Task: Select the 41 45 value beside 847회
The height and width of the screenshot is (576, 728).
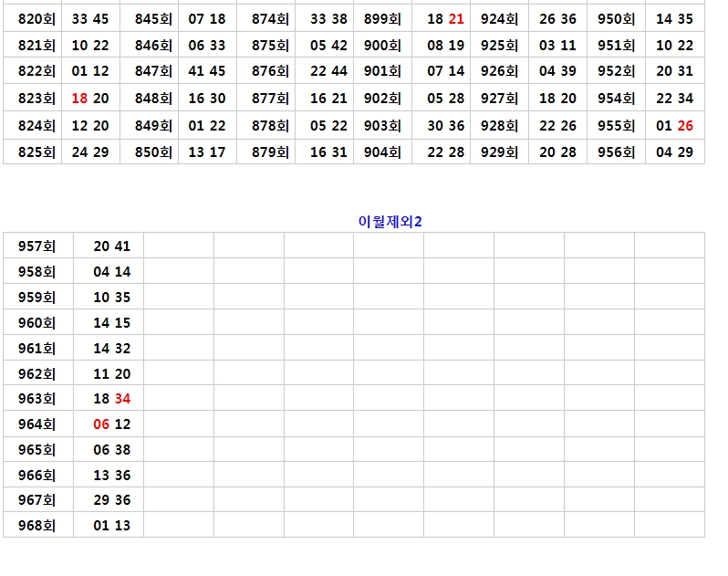Action: pos(207,70)
